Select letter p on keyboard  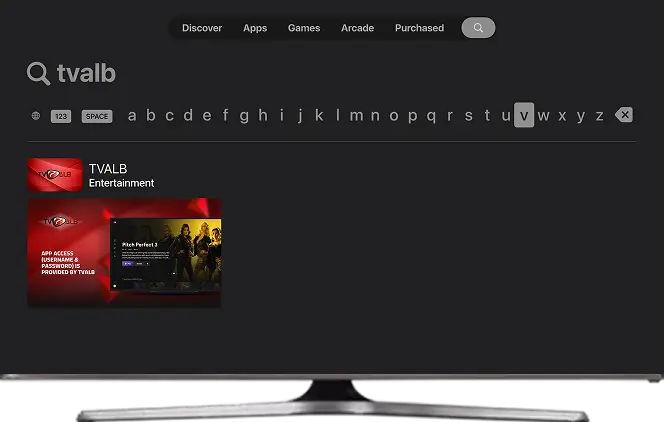coord(412,116)
